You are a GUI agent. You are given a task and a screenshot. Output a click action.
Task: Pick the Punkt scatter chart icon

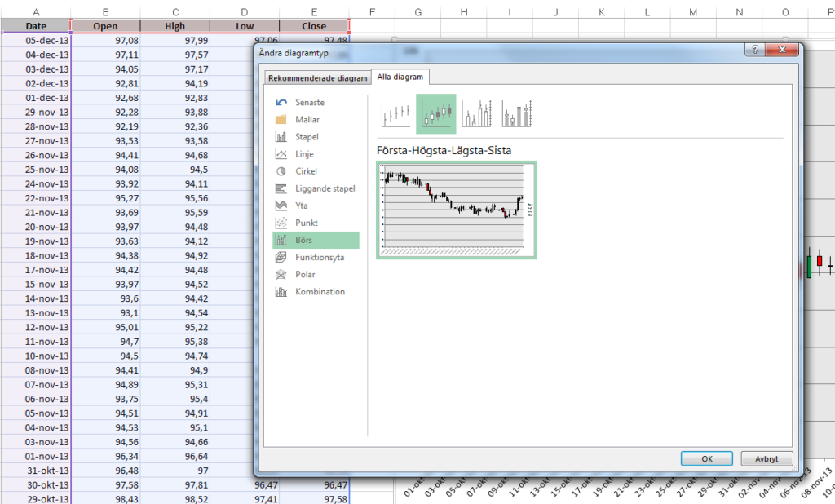coord(281,223)
